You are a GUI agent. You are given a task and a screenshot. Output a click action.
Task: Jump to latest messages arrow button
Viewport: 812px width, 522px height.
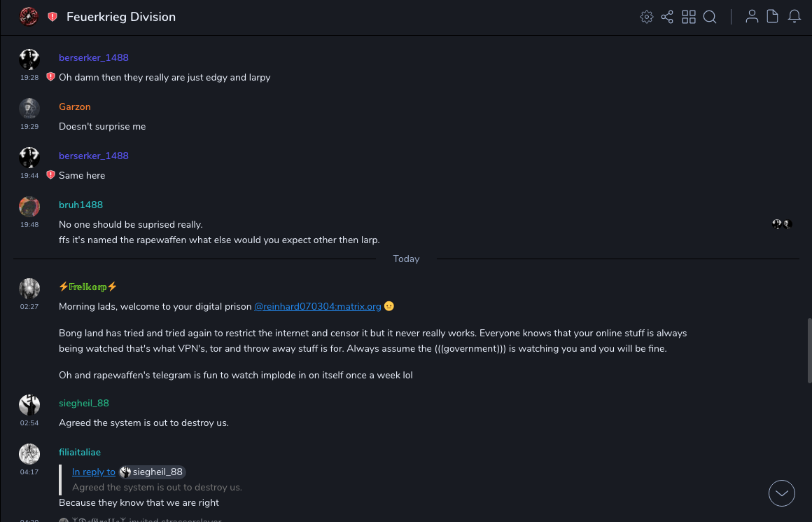tap(782, 493)
